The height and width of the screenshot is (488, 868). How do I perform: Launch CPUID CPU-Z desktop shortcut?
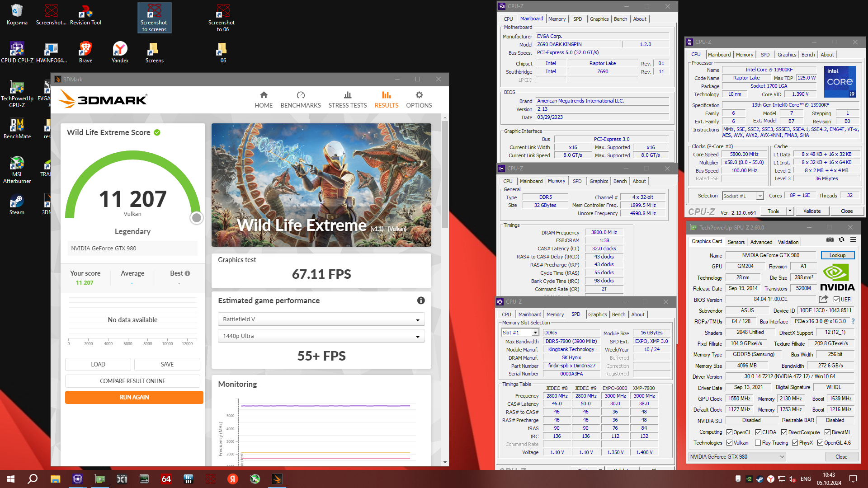(17, 52)
